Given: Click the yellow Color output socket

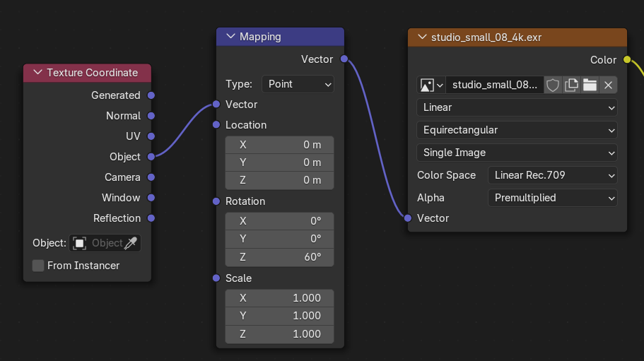Looking at the screenshot, I should pos(627,60).
